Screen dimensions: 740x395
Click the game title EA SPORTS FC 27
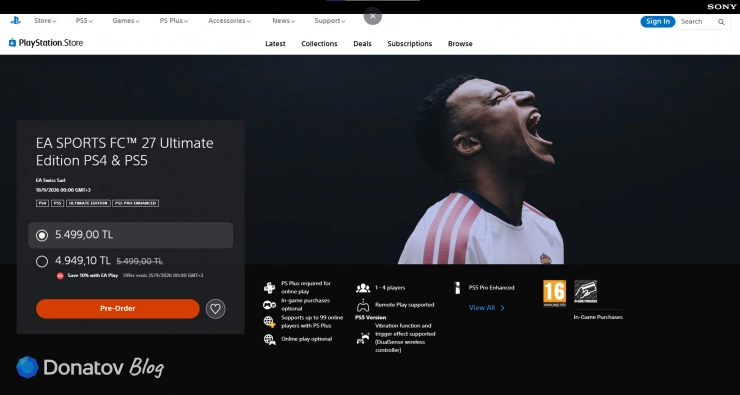point(125,151)
